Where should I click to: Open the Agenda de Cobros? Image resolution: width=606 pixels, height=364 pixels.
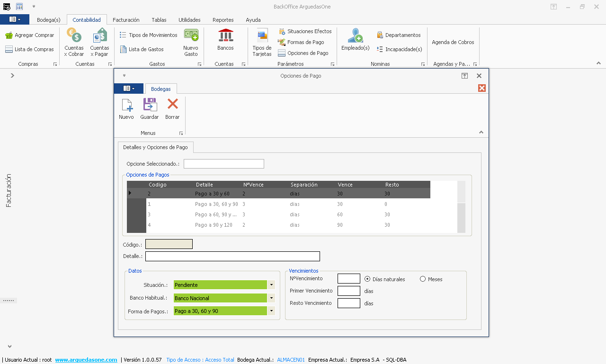(x=453, y=42)
